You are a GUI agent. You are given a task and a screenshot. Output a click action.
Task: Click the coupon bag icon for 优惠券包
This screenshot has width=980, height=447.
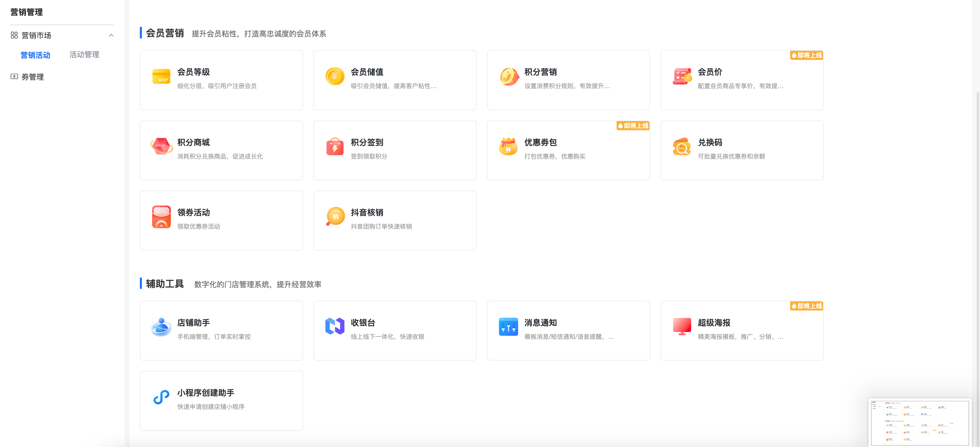(508, 147)
